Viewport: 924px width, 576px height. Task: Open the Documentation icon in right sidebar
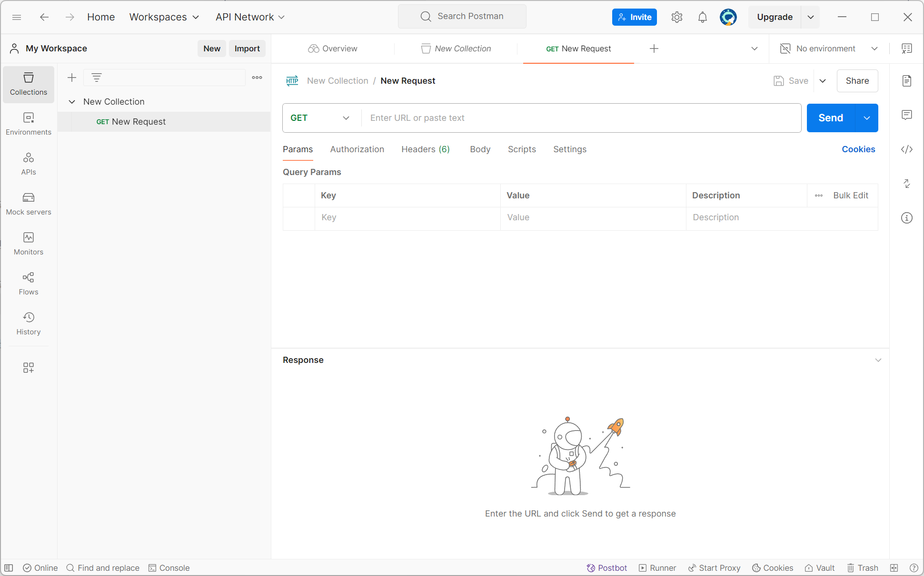[x=907, y=81]
